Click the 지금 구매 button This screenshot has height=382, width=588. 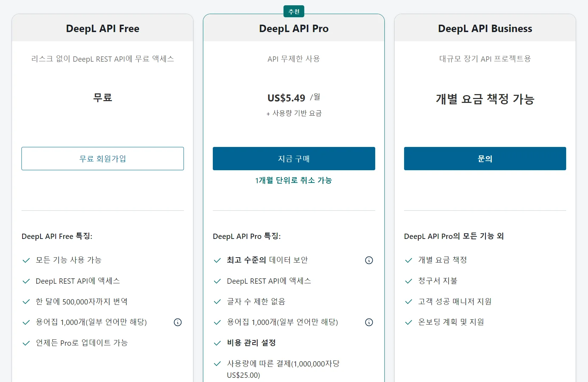point(294,159)
